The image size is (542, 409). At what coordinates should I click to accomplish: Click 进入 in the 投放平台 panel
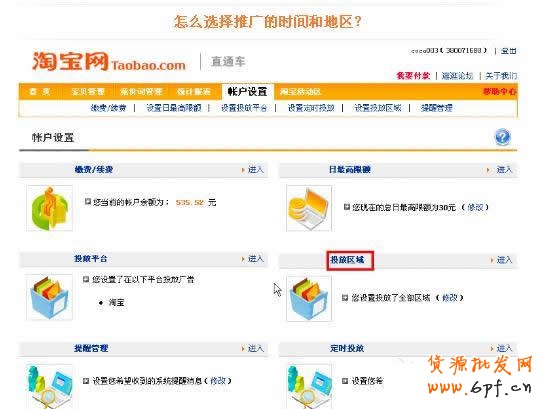coord(255,259)
